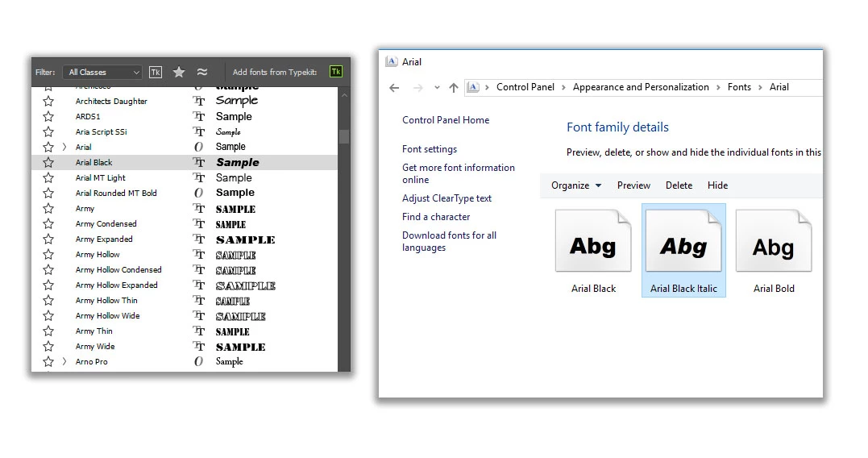Go back in Fonts control panel
The height and width of the screenshot is (458, 868).
click(x=394, y=88)
